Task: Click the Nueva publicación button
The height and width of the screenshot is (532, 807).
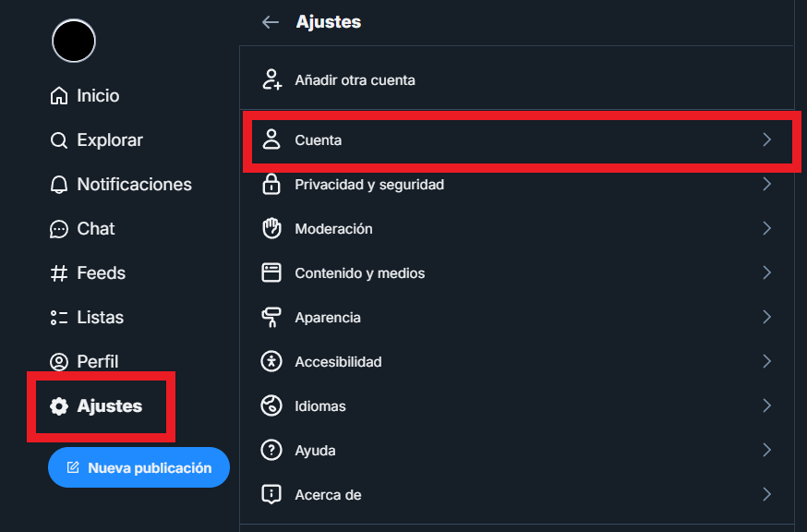Action: click(139, 467)
